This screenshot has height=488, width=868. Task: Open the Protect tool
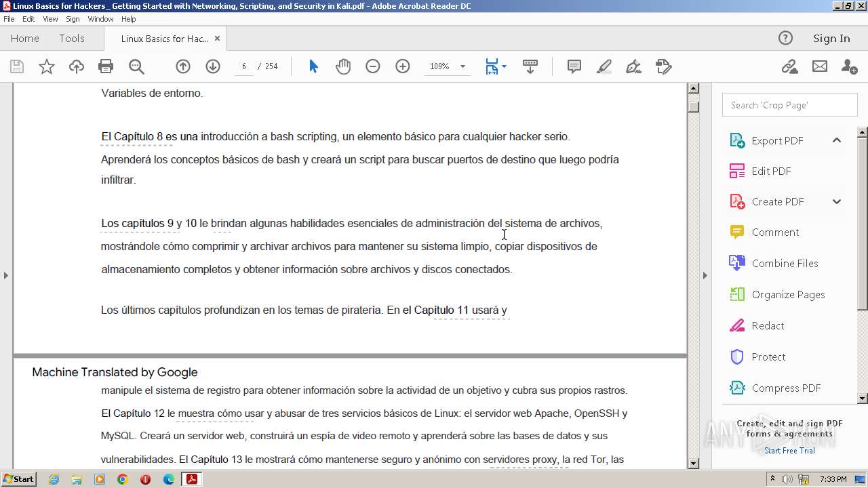pos(768,357)
